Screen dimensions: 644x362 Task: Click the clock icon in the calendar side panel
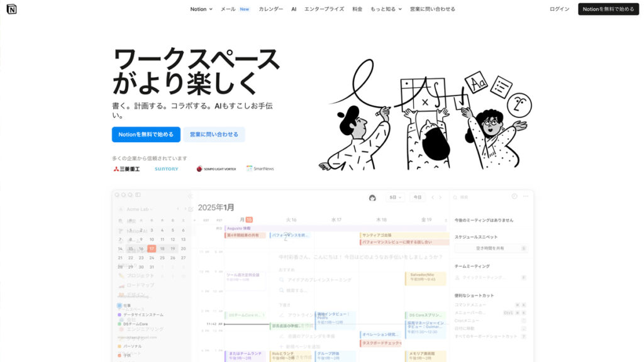point(514,196)
